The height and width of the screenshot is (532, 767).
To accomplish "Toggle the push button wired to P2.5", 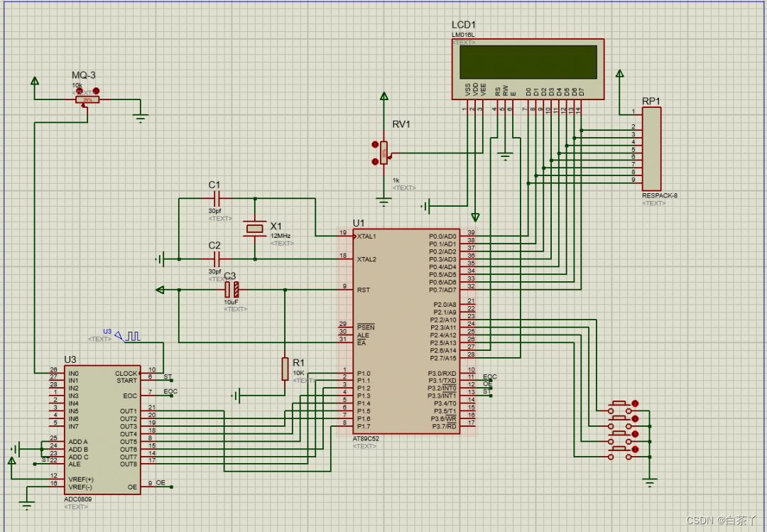I will [620, 453].
